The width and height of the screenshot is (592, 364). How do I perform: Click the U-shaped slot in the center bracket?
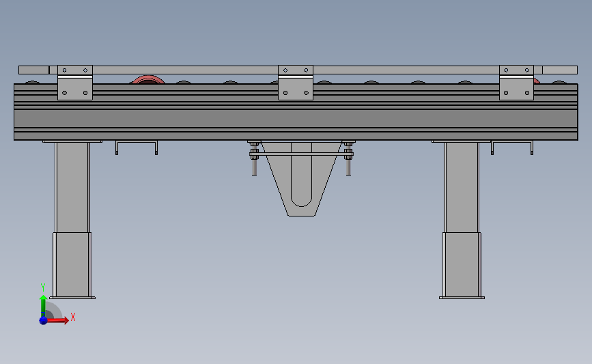[301, 174]
